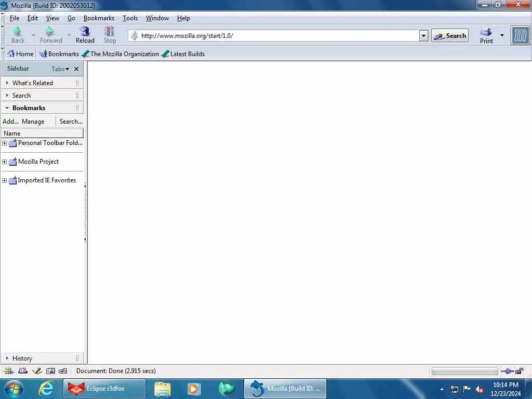Click the URL address field
Viewport: 532px width, 399px height.
click(x=279, y=36)
